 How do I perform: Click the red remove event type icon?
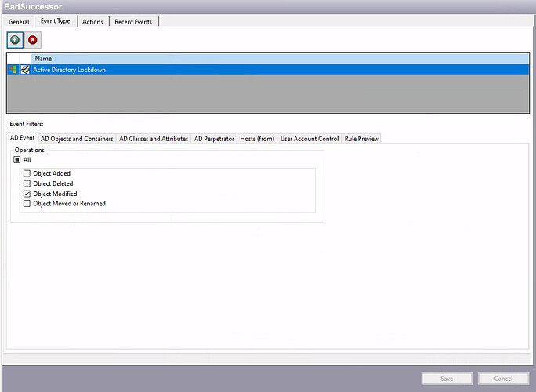(33, 39)
